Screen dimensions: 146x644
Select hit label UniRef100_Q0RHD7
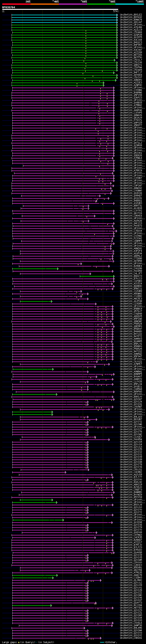coord(131,196)
